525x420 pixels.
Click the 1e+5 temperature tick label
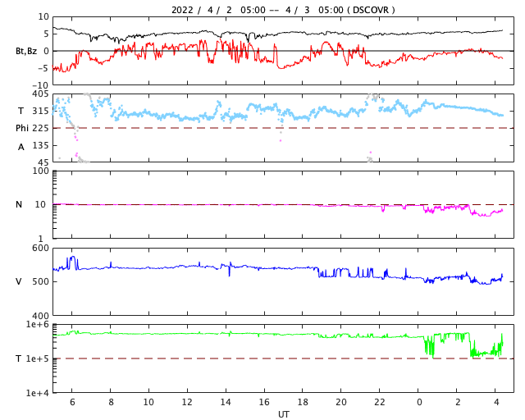[x=38, y=358]
